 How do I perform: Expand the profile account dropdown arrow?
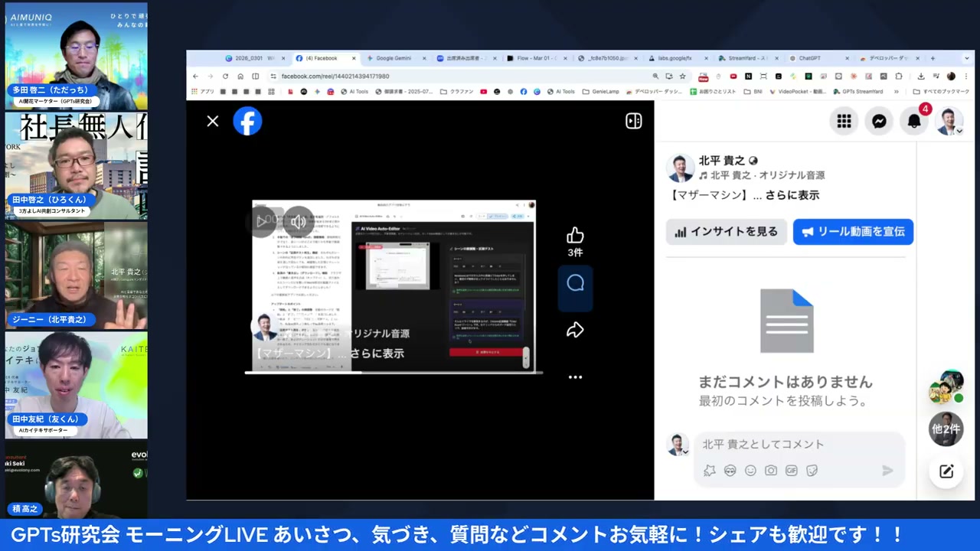click(959, 130)
